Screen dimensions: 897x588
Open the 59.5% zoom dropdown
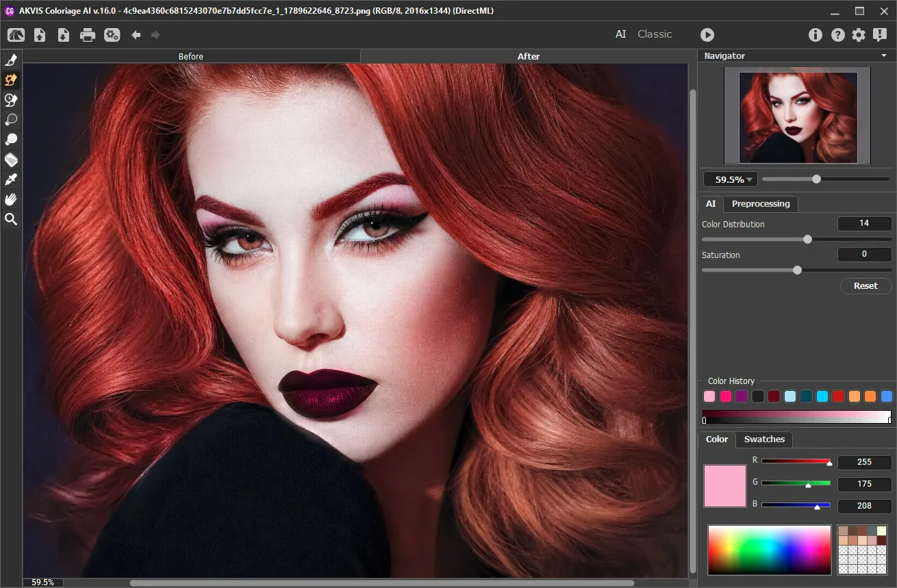(730, 179)
